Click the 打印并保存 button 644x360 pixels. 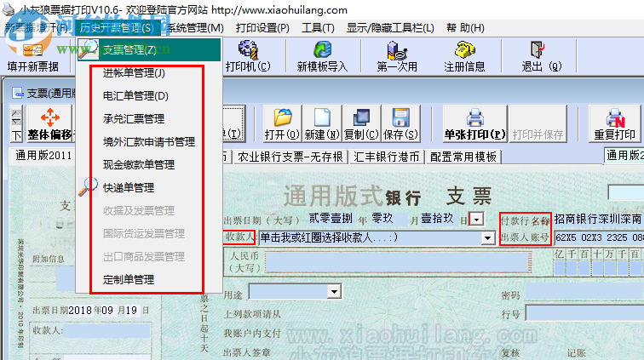pos(538,124)
